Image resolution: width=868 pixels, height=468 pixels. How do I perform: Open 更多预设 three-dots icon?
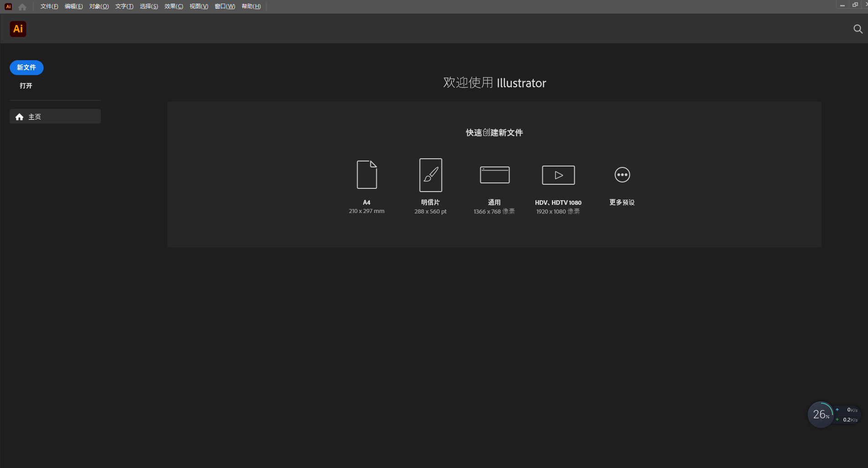pos(622,175)
